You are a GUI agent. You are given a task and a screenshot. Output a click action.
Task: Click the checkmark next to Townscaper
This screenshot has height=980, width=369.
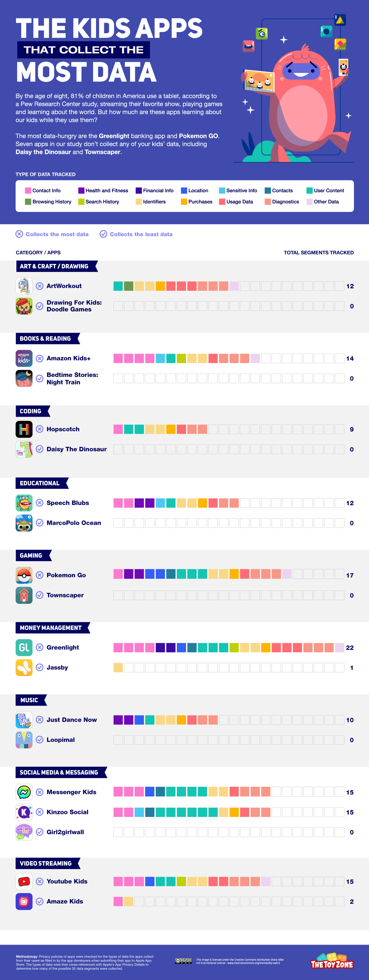[40, 595]
